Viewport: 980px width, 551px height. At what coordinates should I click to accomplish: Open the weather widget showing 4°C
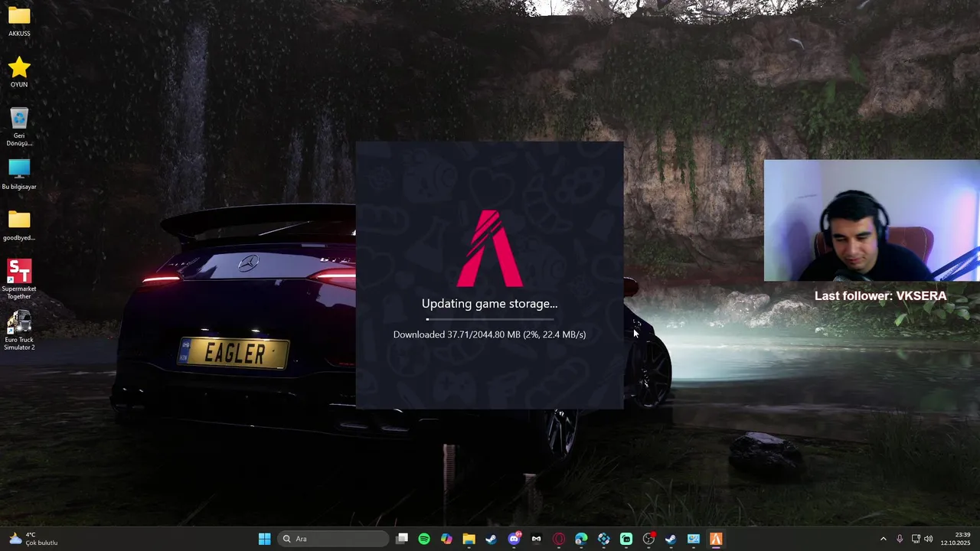click(33, 539)
